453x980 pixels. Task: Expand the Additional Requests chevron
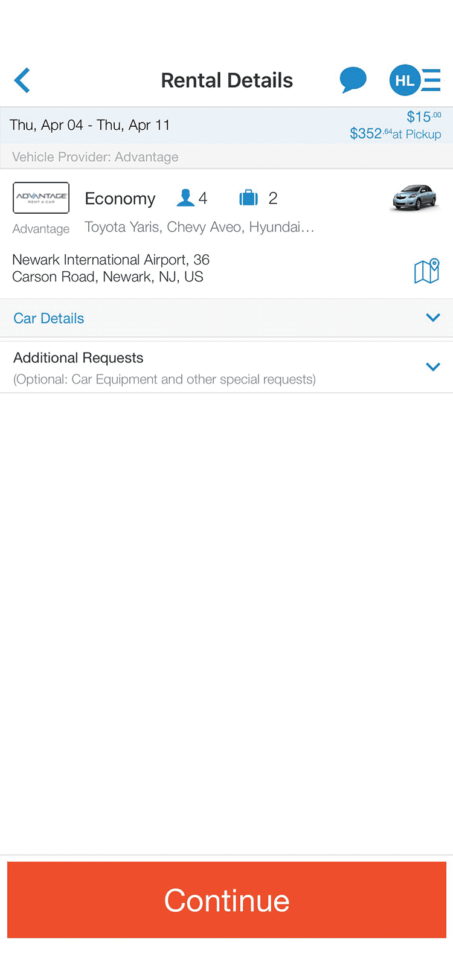click(433, 367)
